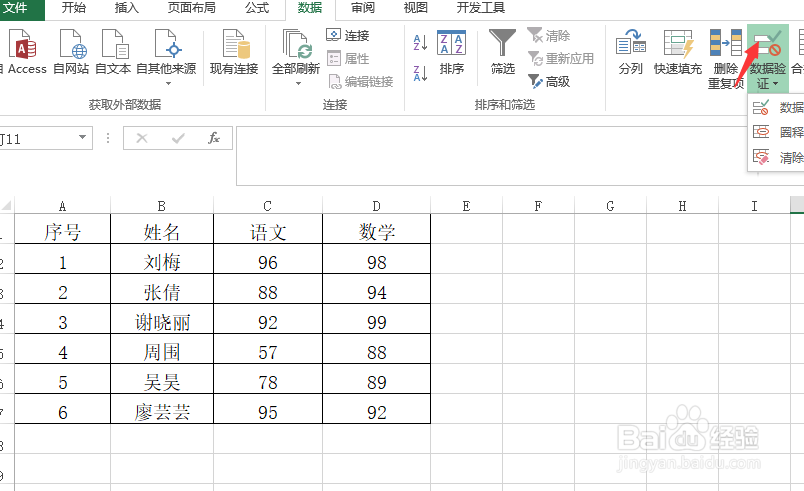
Task: Click the cell showing 96
Action: 268,259
